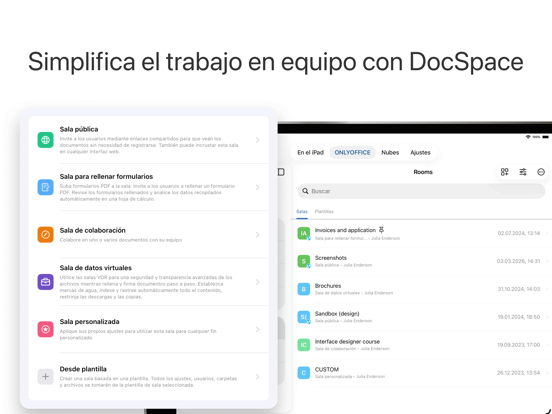Toggle the sidebar panel icon left of Rooms
Image resolution: width=552 pixels, height=414 pixels.
pyautogui.click(x=281, y=172)
